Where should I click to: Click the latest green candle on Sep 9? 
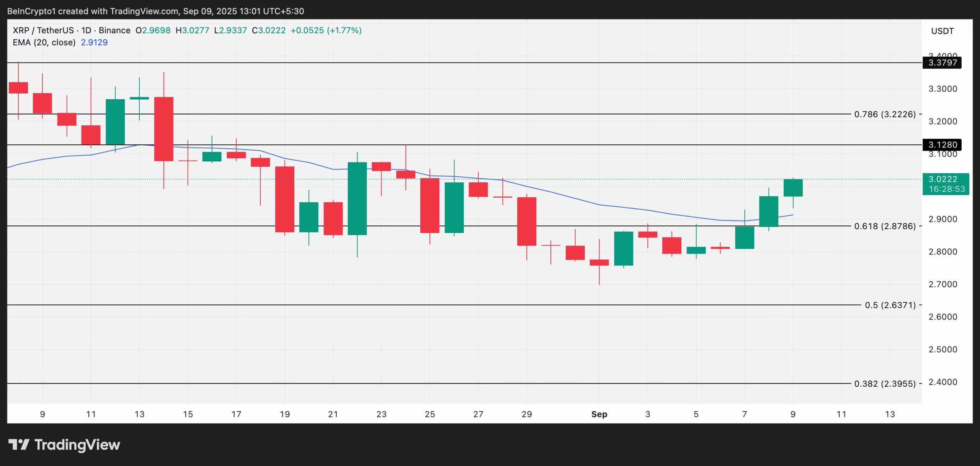tap(793, 188)
